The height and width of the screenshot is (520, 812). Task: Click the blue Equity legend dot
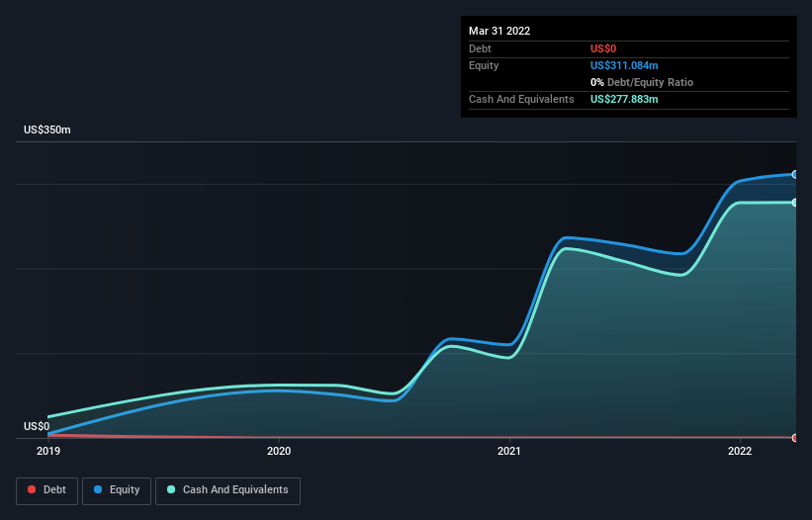98,489
